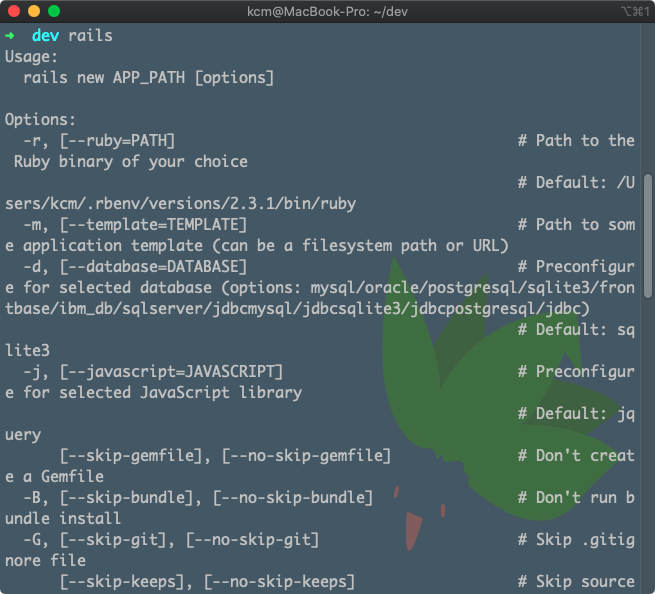This screenshot has width=655, height=594.
Task: Click 'Ruby binary of your choice' text
Action: point(131,162)
